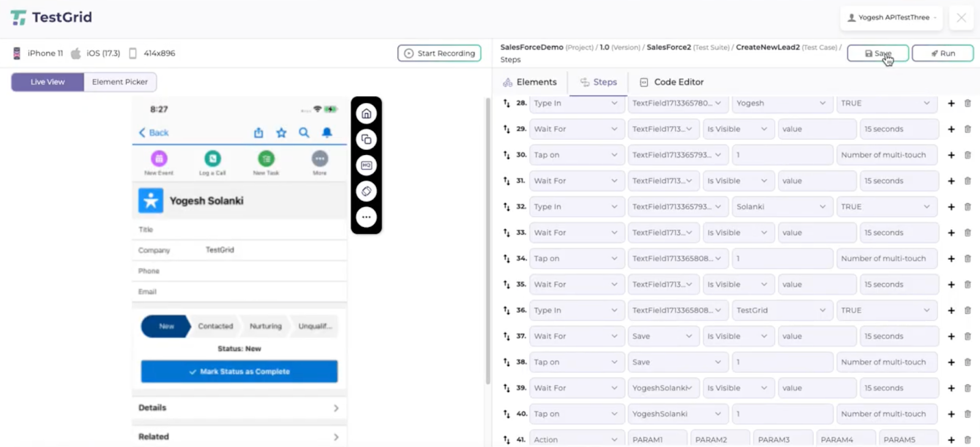Click the PARAM1 field on step 41
The image size is (980, 447).
(x=657, y=440)
